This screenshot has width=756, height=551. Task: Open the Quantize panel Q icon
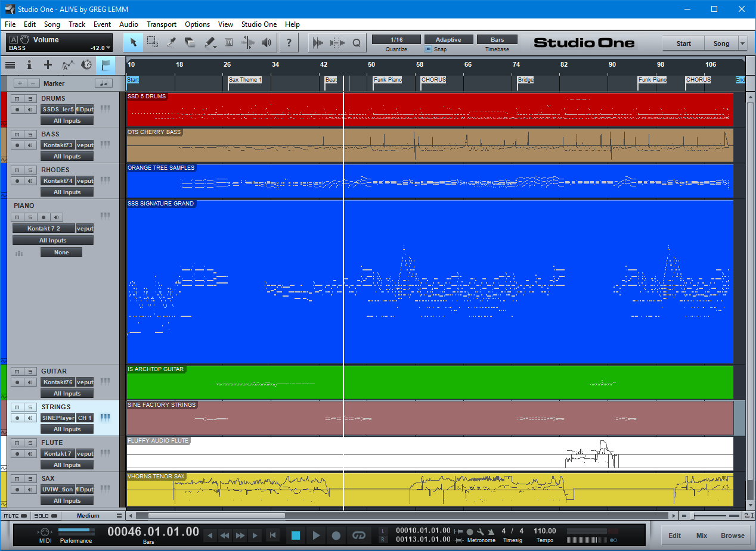coord(357,42)
